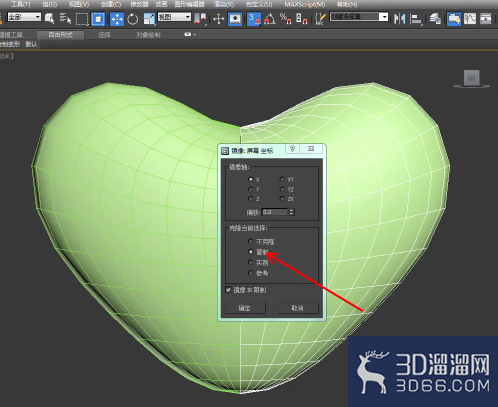498x407 pixels.
Task: Toggle the Graphite ribbon icon
Action: pos(454,19)
